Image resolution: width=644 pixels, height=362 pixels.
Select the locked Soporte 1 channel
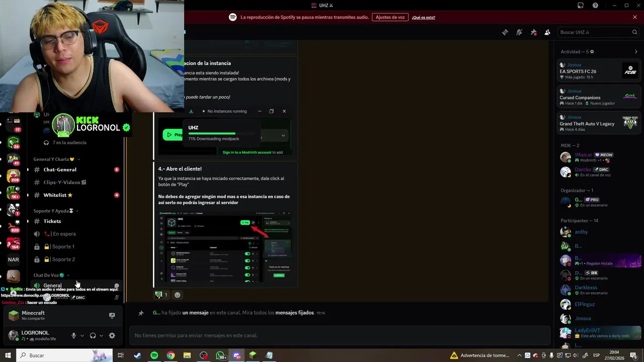(75, 247)
